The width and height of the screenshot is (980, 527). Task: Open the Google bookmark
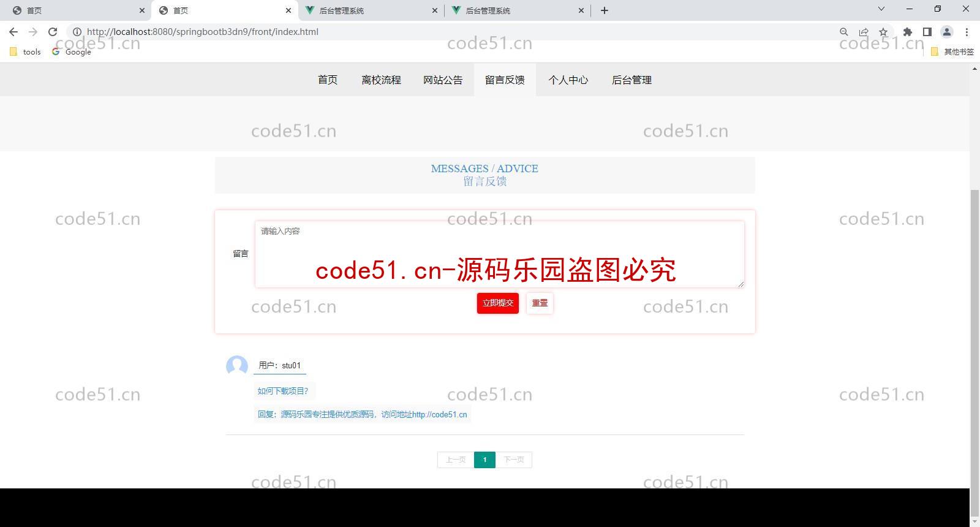click(x=72, y=52)
